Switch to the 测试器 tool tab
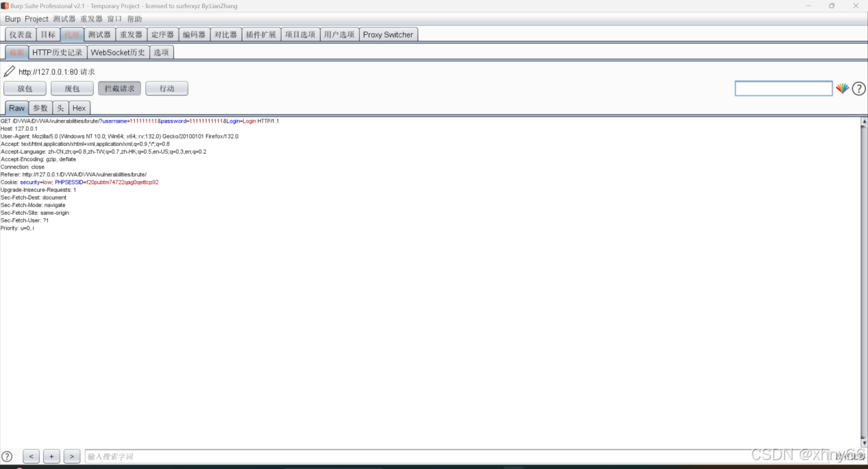Image resolution: width=868 pixels, height=469 pixels. [99, 35]
